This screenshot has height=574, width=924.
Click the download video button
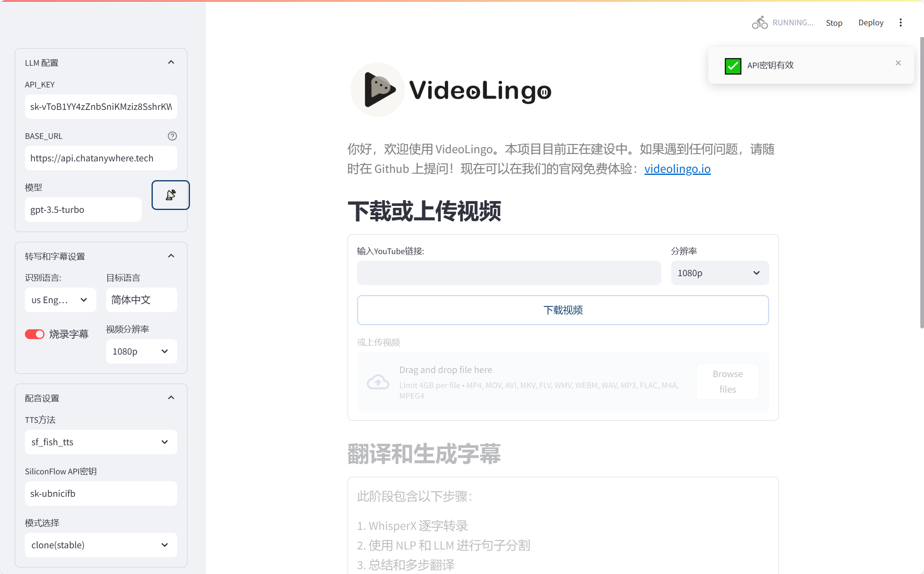[x=562, y=310]
